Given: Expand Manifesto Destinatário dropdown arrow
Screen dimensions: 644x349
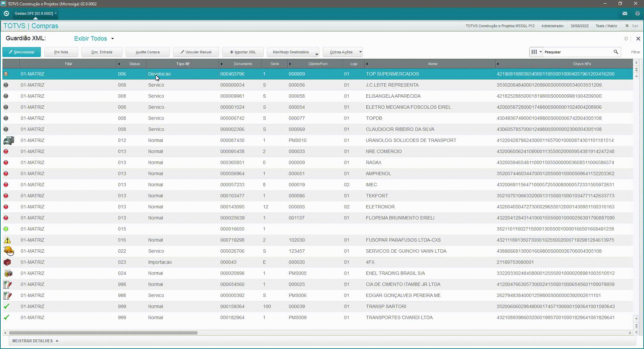Looking at the screenshot, I should (x=317, y=54).
